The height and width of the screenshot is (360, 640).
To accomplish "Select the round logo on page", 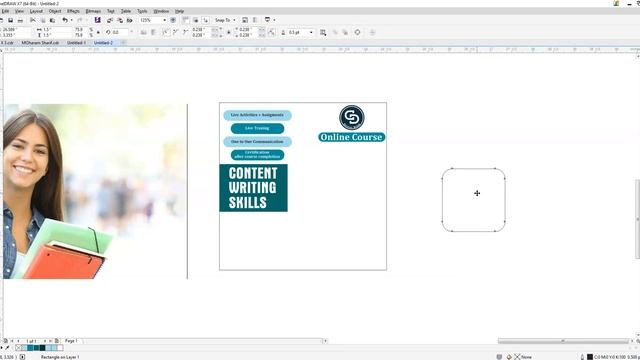I will (x=352, y=118).
